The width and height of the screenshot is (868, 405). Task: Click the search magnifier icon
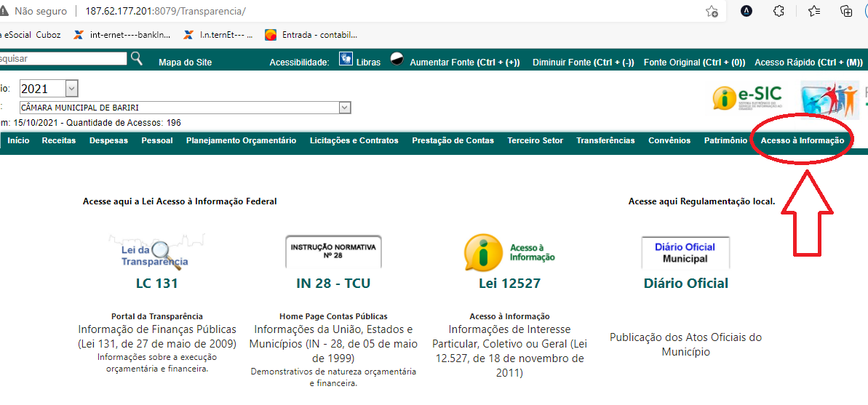click(x=136, y=59)
